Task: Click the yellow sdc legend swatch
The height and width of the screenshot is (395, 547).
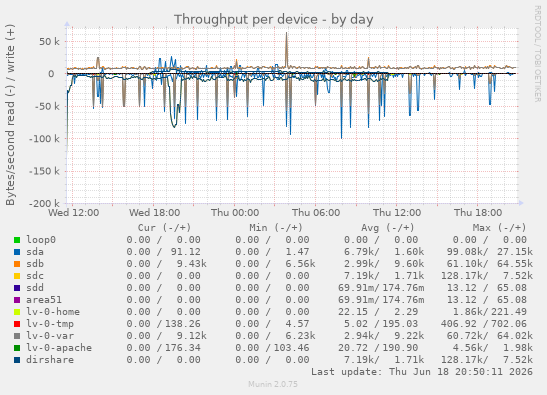Action: 17,276
